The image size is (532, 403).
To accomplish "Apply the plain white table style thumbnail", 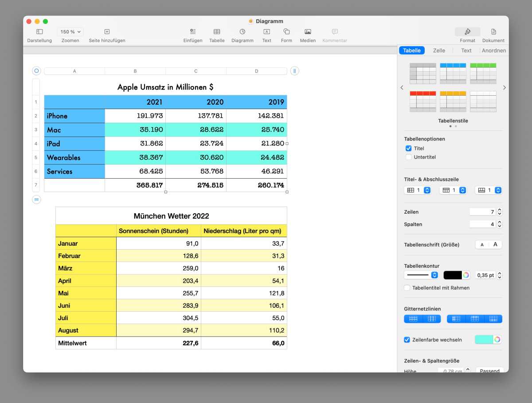I will click(483, 102).
